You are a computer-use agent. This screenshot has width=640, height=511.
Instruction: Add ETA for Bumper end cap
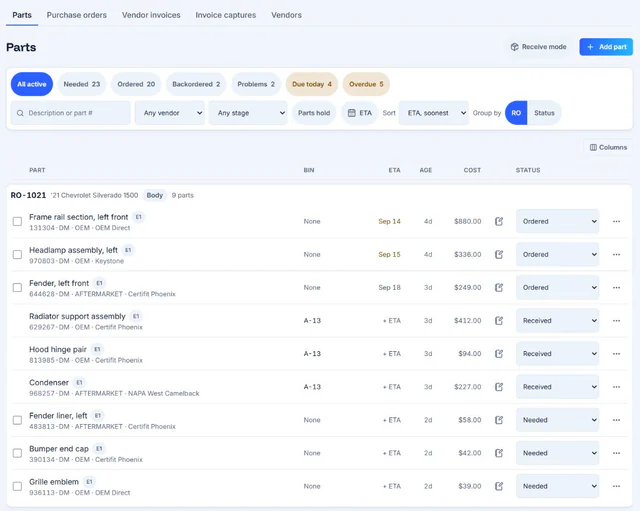[x=391, y=453]
